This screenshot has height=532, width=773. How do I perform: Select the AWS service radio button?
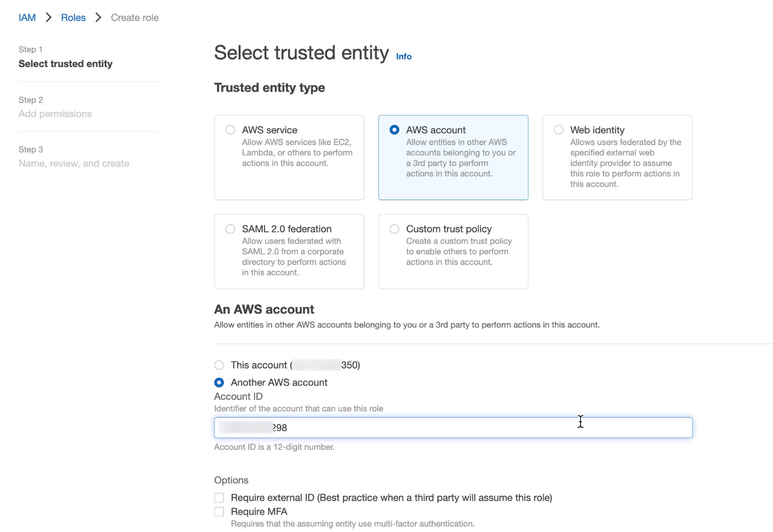(230, 129)
